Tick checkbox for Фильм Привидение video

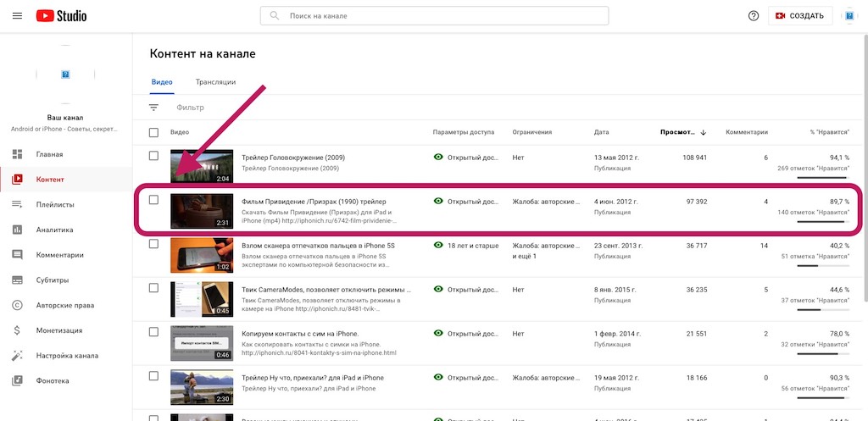tap(153, 200)
